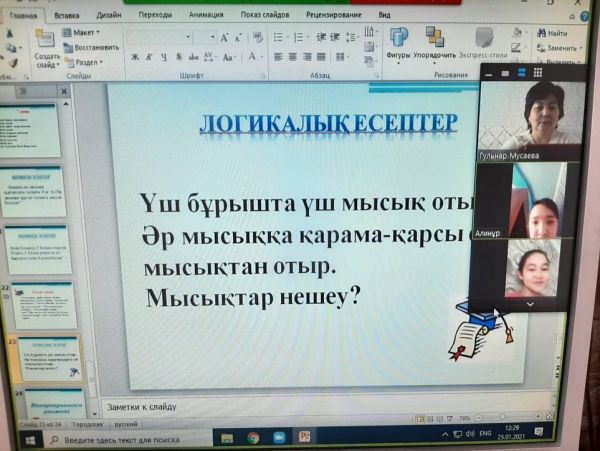
Task: Open the Упорядочить arrange menu
Action: point(433,47)
